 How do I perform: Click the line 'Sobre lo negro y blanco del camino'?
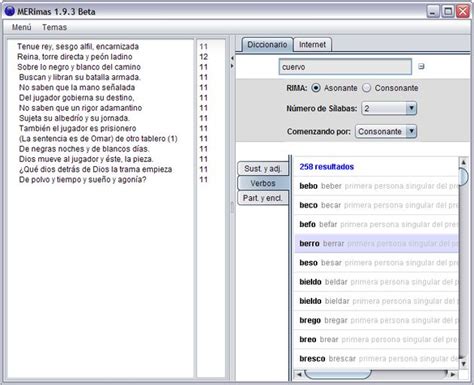[x=79, y=67]
